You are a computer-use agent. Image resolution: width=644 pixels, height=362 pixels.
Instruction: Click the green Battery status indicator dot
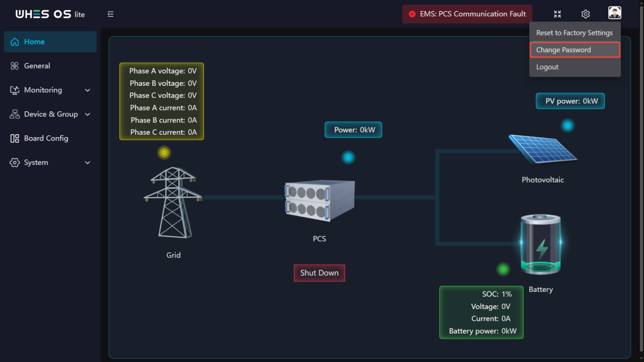coord(503,269)
